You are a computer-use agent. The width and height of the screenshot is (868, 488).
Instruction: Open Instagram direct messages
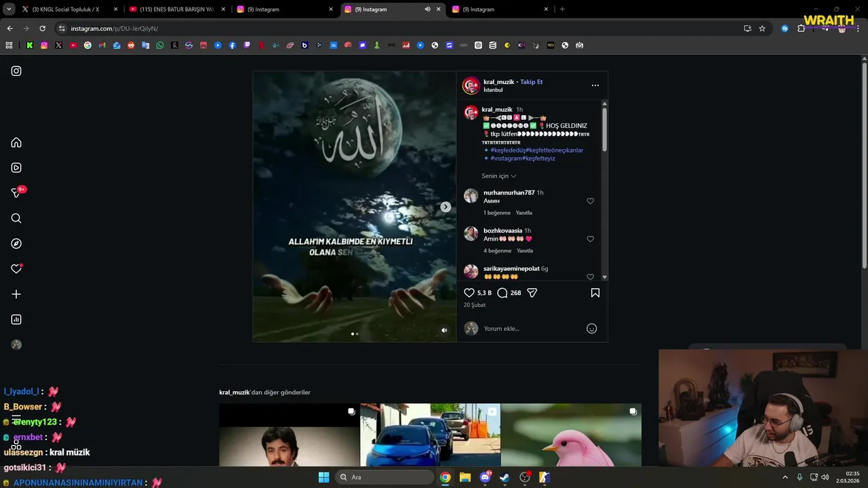point(16,193)
